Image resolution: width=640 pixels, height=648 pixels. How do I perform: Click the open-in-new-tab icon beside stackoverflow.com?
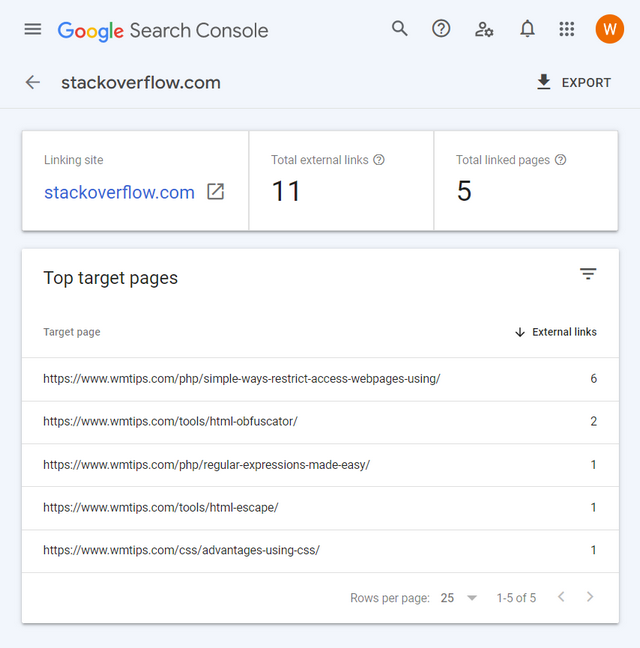[x=215, y=192]
